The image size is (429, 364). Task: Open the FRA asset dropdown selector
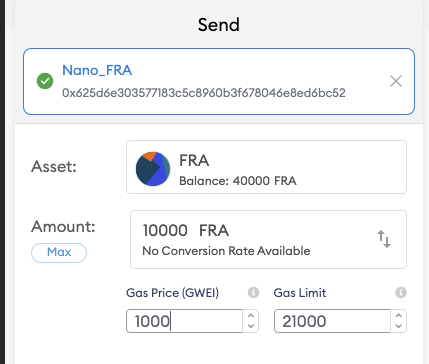[266, 167]
